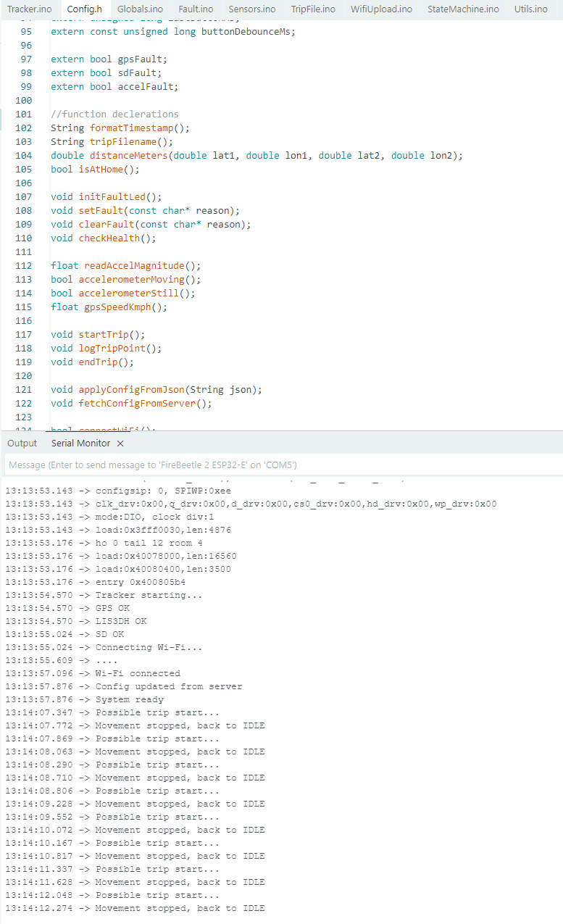The height and width of the screenshot is (924, 563).
Task: Select the Serial Monitor tab
Action: pyautogui.click(x=80, y=443)
